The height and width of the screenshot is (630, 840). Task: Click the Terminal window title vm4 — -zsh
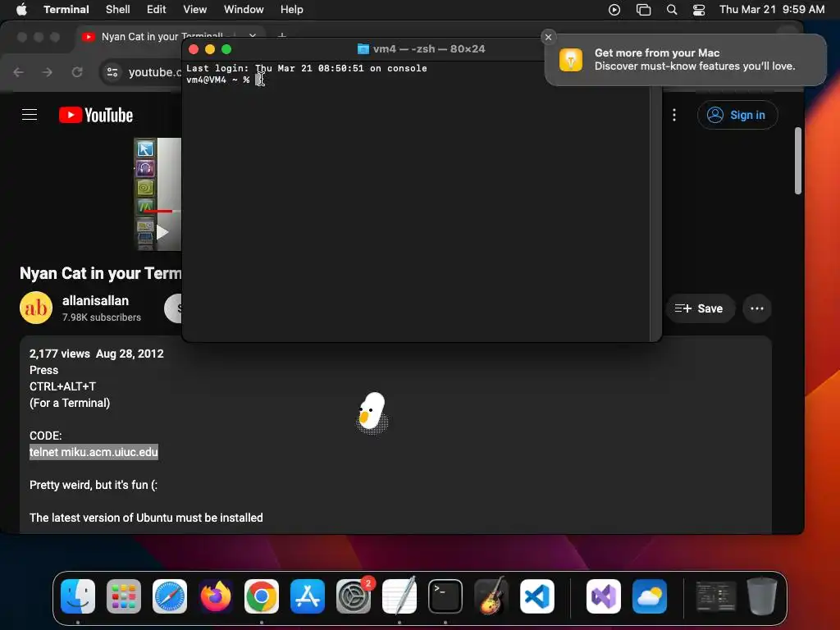point(421,48)
